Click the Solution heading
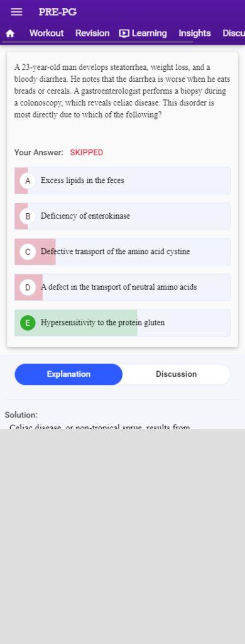This screenshot has height=644, width=245. pos(21,415)
